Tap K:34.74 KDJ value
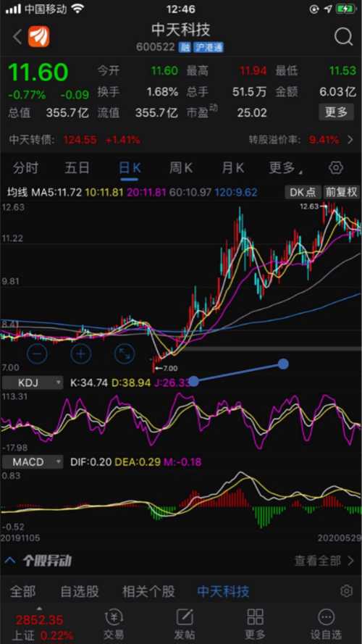 (x=89, y=383)
